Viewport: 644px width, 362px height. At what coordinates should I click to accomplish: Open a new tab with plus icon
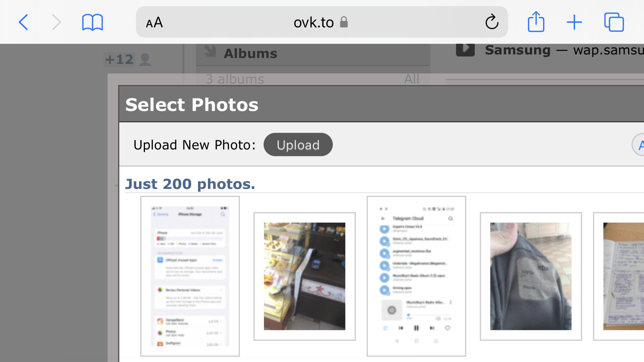(x=574, y=22)
